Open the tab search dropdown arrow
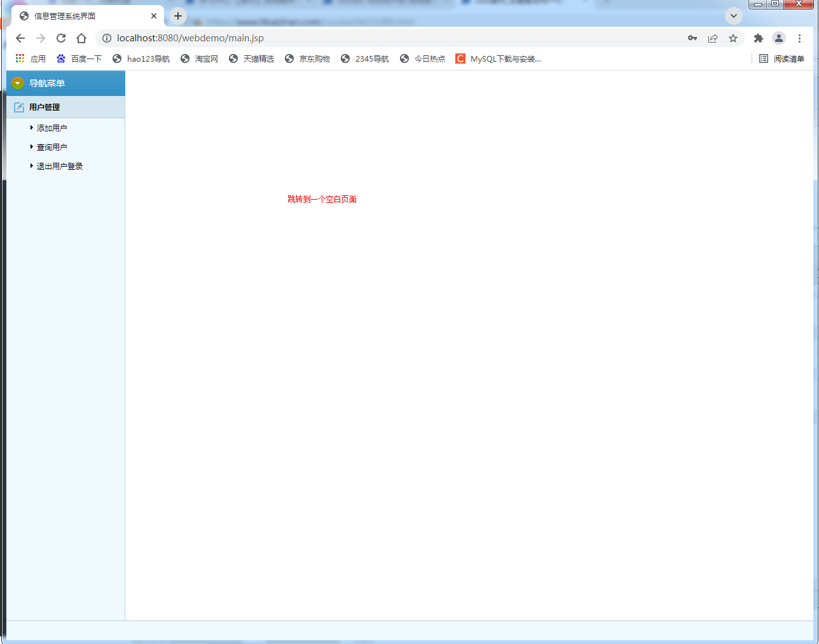 pos(734,16)
